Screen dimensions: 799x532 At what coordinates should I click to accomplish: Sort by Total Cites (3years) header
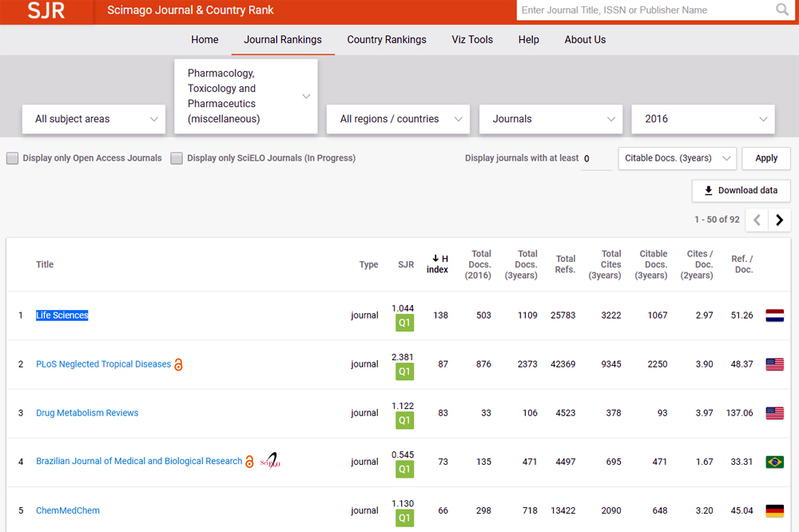pyautogui.click(x=605, y=264)
